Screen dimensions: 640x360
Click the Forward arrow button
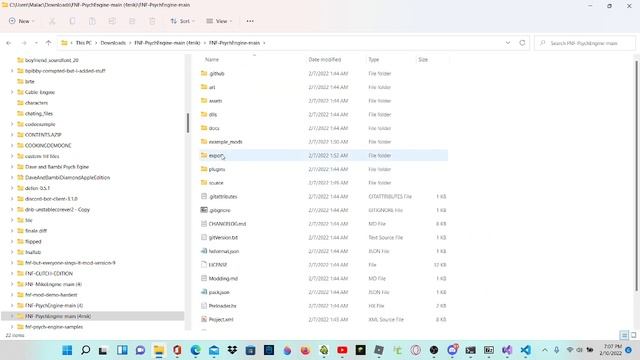click(24, 43)
